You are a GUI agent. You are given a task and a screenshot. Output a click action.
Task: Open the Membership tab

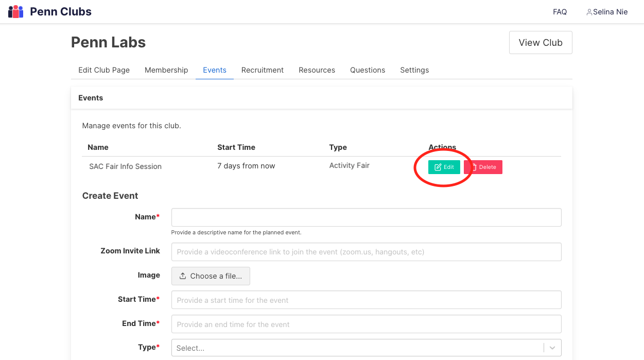[166, 70]
